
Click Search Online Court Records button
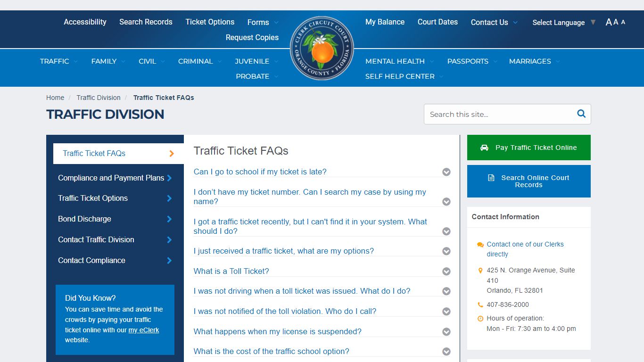529,181
